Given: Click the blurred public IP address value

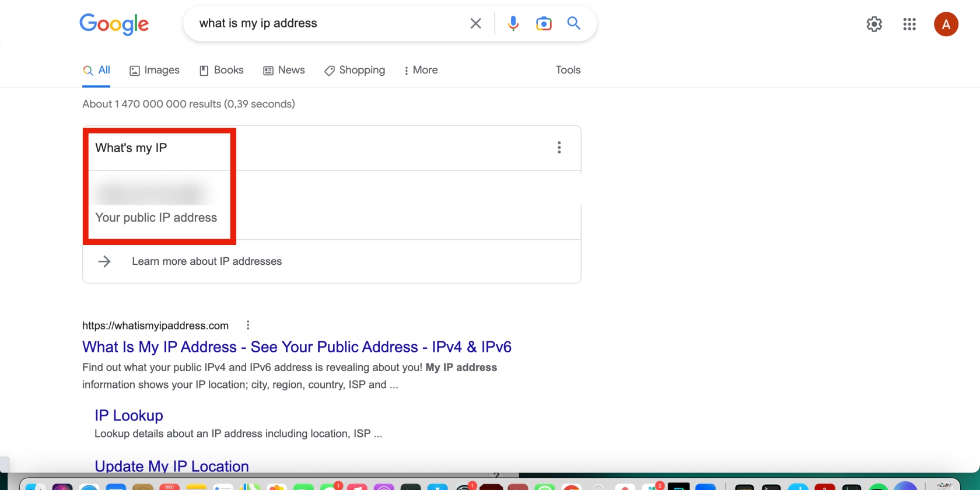Looking at the screenshot, I should (x=152, y=193).
